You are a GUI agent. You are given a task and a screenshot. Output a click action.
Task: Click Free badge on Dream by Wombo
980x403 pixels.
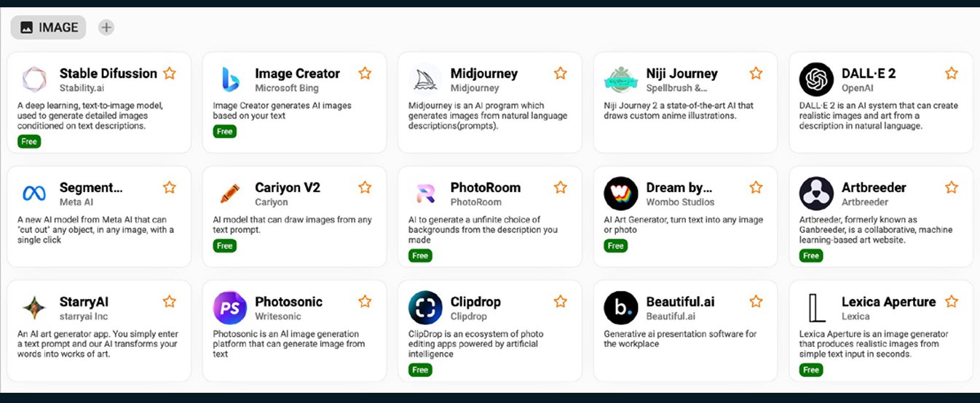click(616, 245)
